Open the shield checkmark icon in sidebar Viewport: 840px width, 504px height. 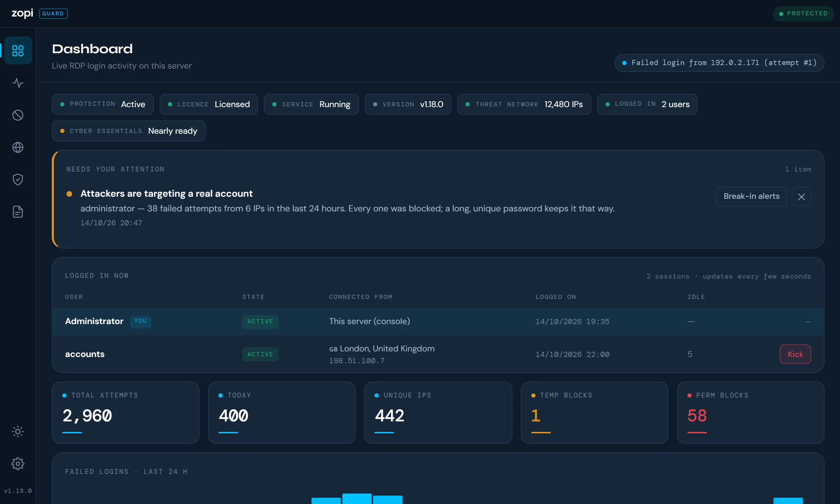[x=18, y=180]
